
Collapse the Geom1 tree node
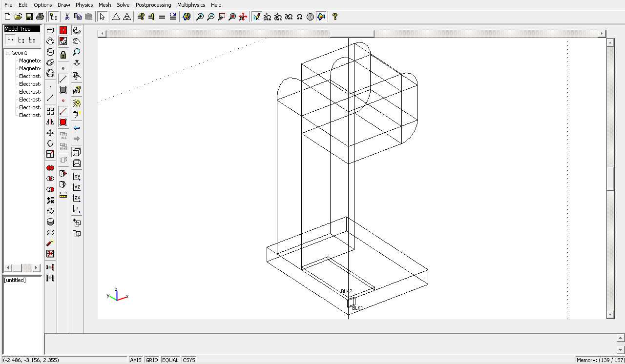pos(8,53)
